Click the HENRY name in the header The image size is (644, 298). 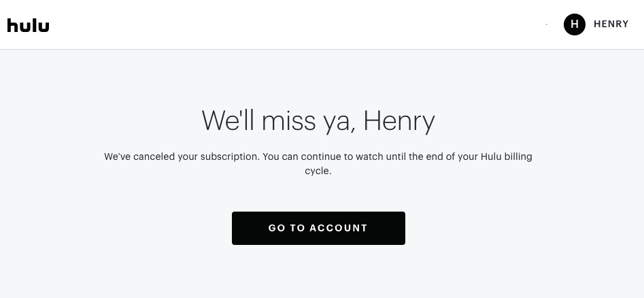[611, 24]
